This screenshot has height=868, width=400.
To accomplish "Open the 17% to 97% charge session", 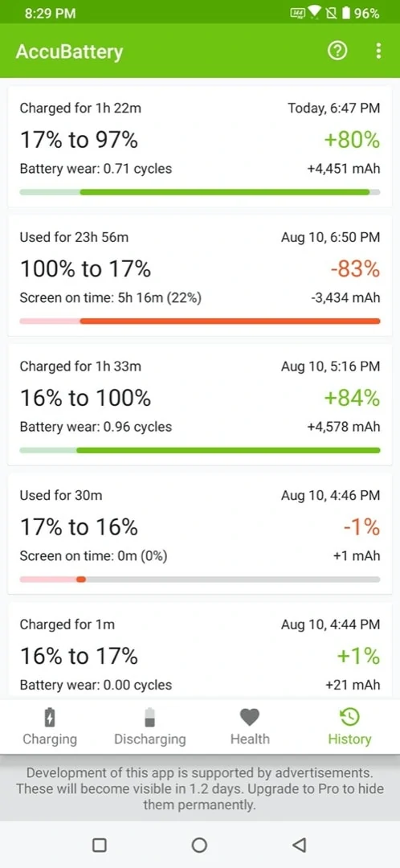I will pyautogui.click(x=200, y=146).
